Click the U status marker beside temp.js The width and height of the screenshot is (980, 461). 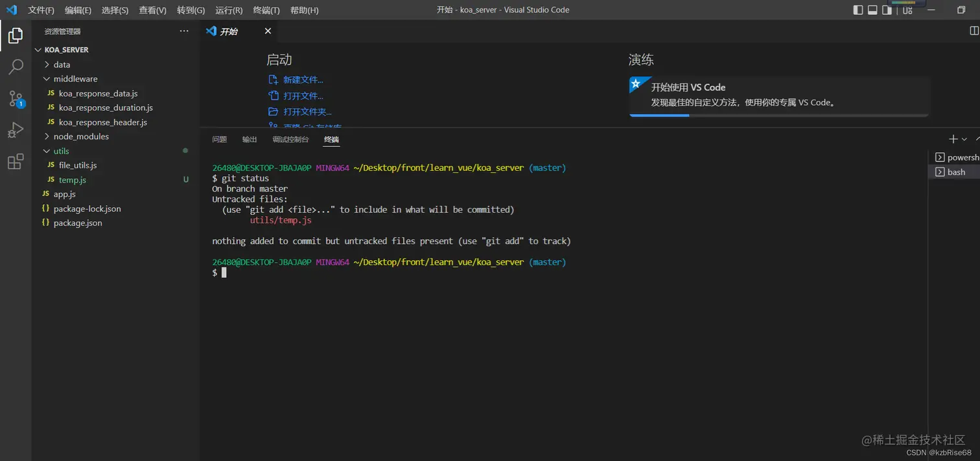(x=186, y=179)
